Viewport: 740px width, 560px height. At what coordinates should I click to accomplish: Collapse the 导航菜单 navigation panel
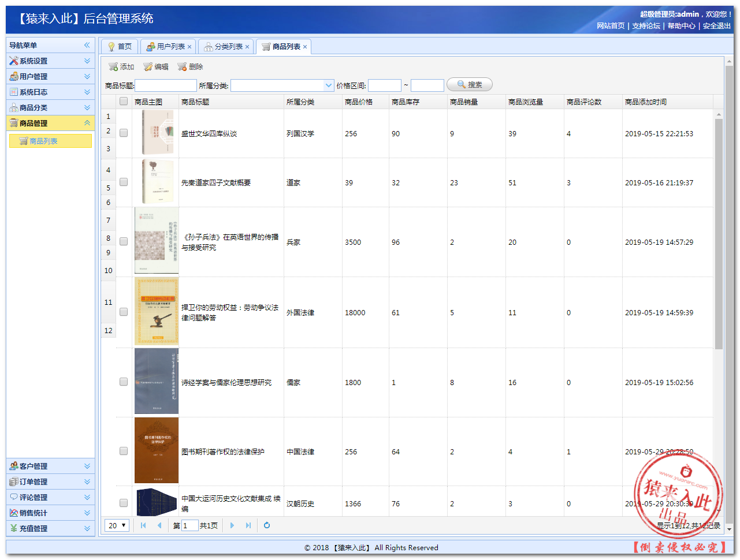tap(87, 45)
